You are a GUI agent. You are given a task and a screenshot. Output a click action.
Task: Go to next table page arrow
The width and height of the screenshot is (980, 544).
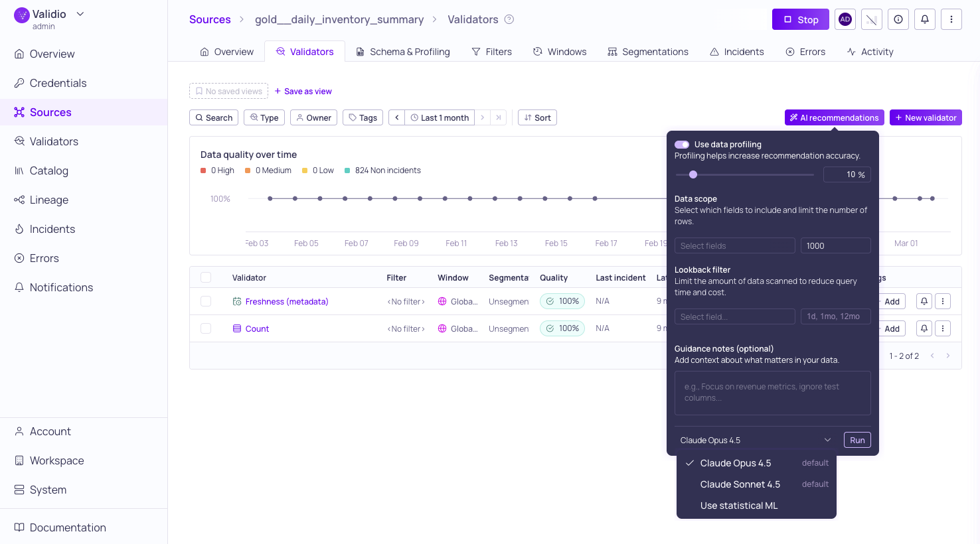[x=948, y=356]
